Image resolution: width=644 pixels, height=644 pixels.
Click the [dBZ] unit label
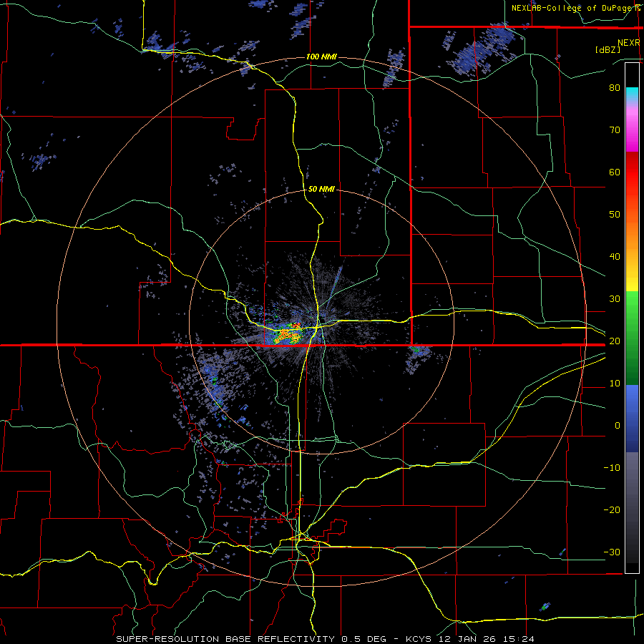click(608, 49)
